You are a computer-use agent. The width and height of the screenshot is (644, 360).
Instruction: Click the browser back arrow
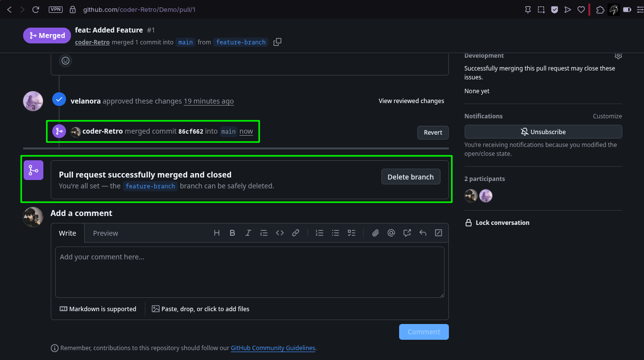click(x=9, y=9)
